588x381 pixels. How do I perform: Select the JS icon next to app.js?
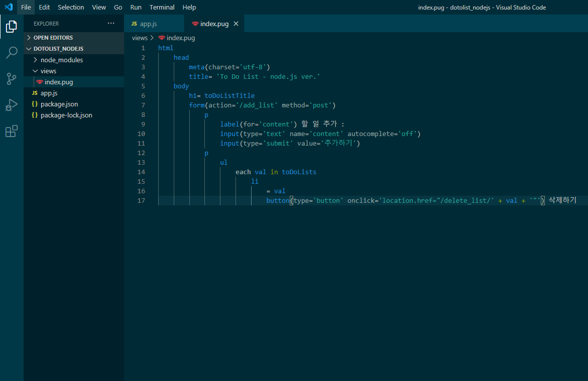134,23
